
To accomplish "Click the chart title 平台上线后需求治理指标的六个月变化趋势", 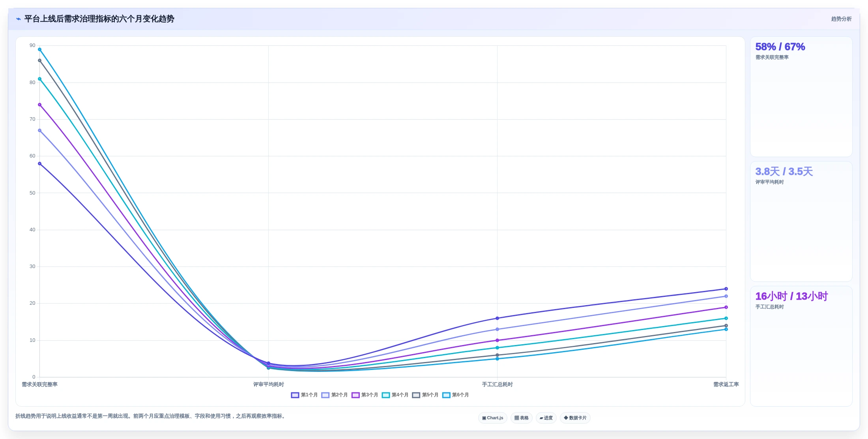I will pyautogui.click(x=99, y=19).
